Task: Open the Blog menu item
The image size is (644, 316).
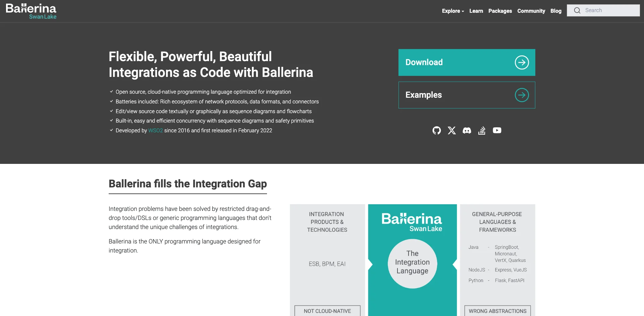Action: pos(556,11)
